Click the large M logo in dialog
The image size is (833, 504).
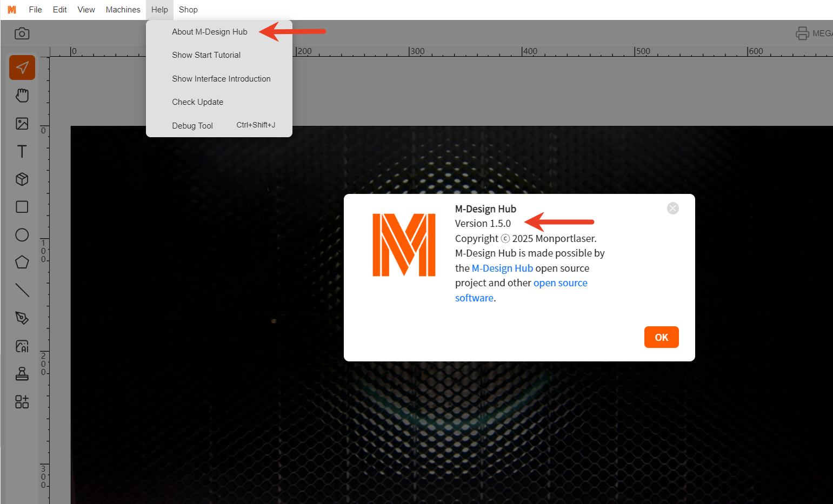coord(404,245)
